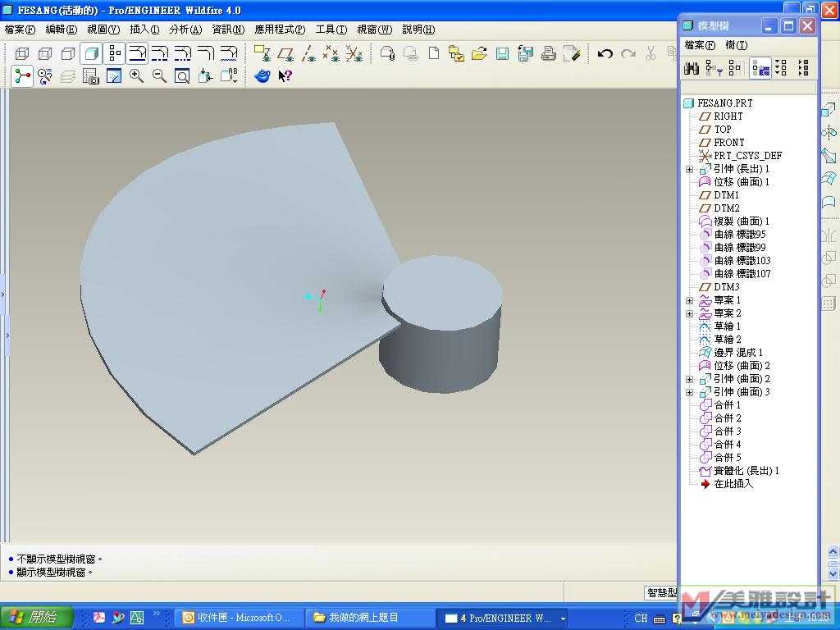This screenshot has width=840, height=630.
Task: Undo the last action
Action: coord(605,53)
